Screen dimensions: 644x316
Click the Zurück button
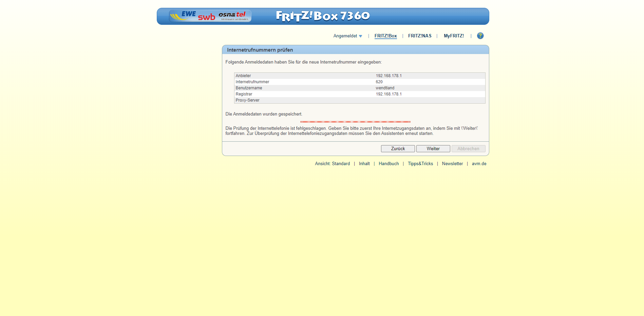coord(398,149)
